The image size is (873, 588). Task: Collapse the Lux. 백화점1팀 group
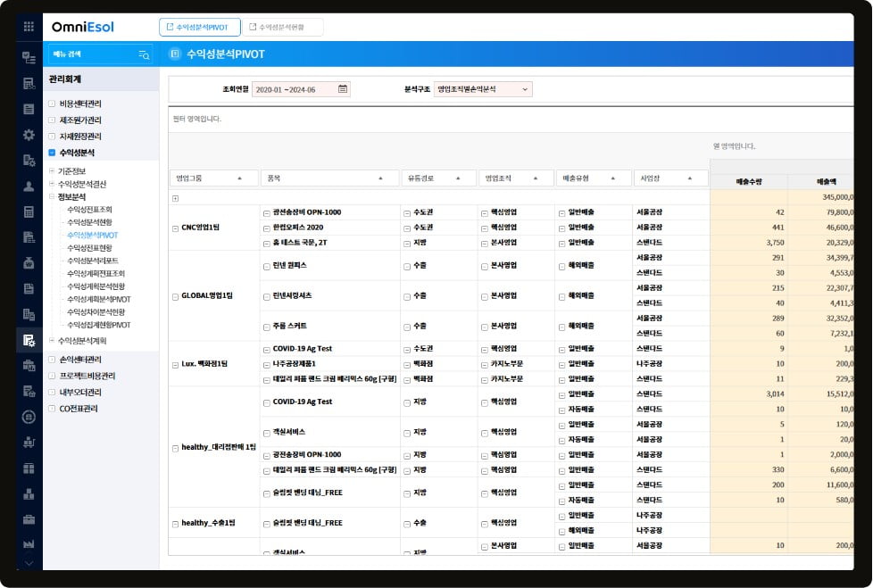175,365
